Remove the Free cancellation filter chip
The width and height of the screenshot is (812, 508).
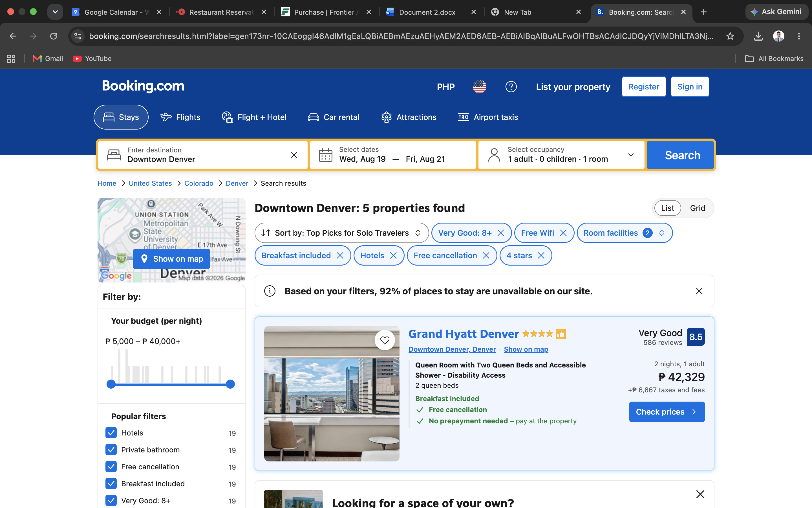click(x=486, y=255)
